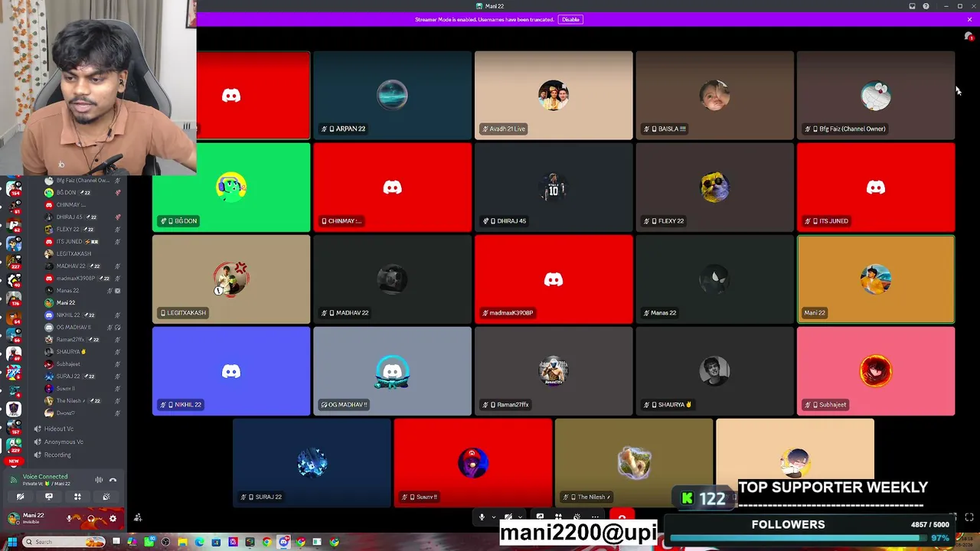Select Raman27ffx in the sidebar member list
The width and height of the screenshot is (980, 551).
pos(83,340)
